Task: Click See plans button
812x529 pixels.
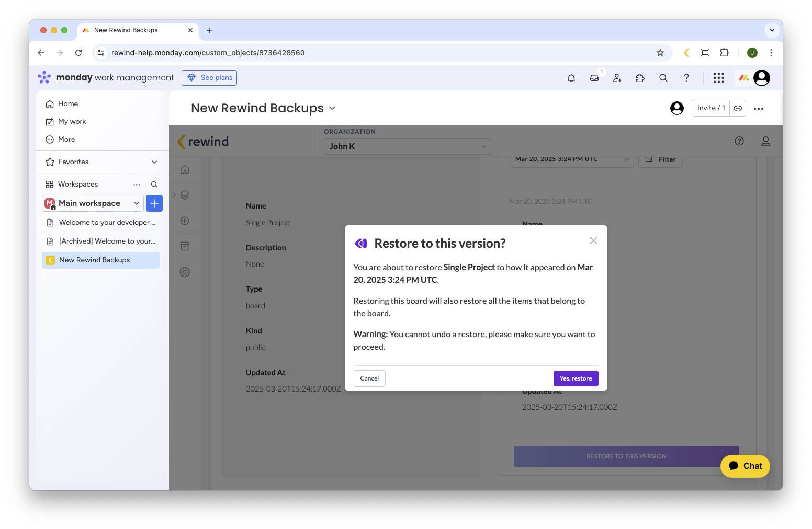Action: coord(209,78)
